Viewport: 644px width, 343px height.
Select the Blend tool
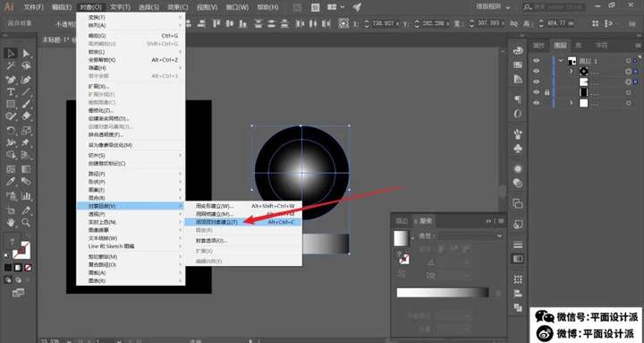coord(26,182)
